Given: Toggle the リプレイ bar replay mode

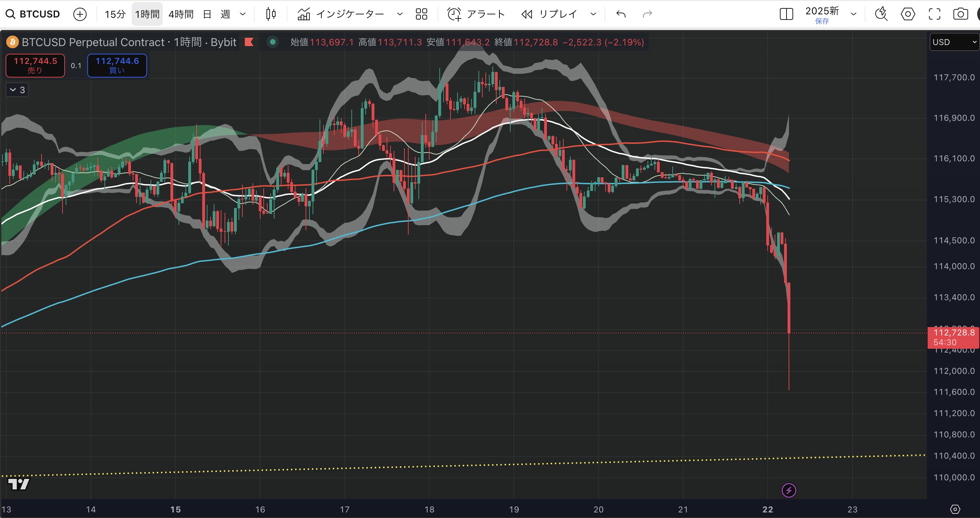Looking at the screenshot, I should [550, 14].
